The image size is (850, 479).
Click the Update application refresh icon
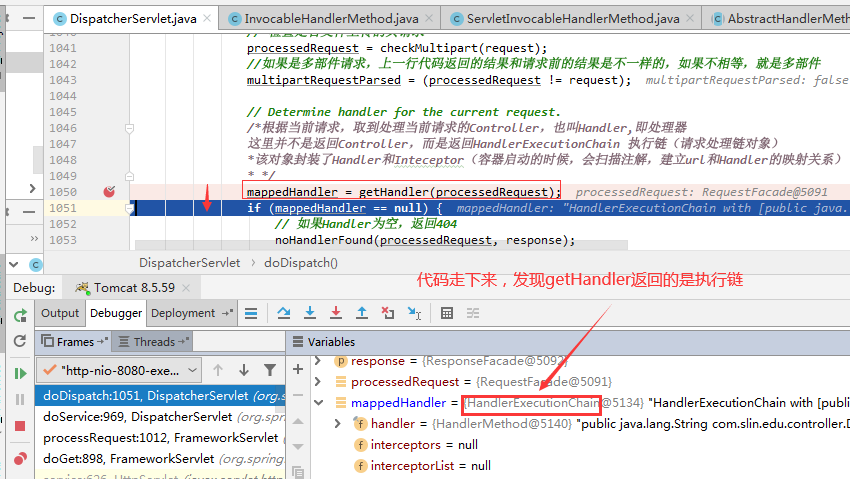tap(20, 341)
